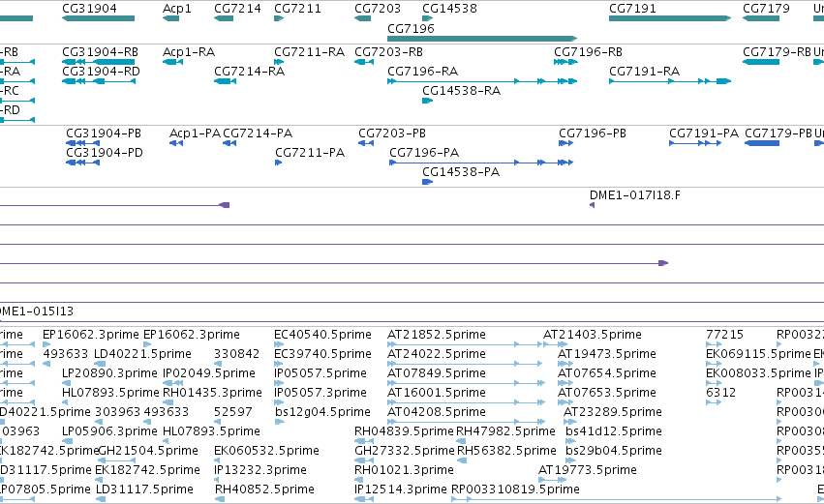The image size is (824, 504).
Task: Click the long CG7196 gene bar
Action: [482, 39]
